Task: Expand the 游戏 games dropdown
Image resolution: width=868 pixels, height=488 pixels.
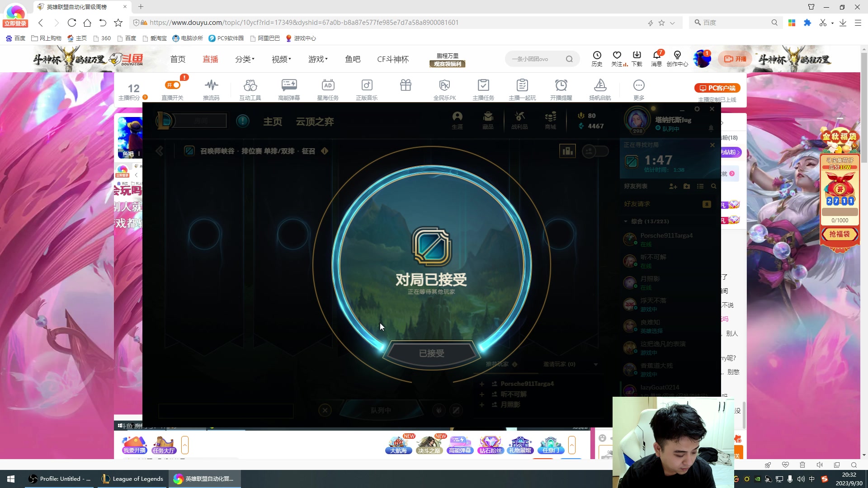Action: (x=318, y=59)
